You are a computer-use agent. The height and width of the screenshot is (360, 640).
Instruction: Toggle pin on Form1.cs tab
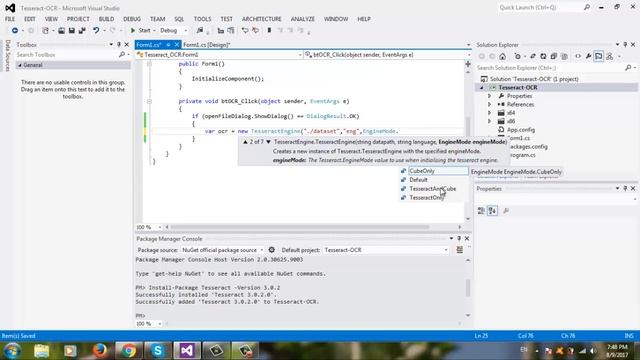click(168, 44)
